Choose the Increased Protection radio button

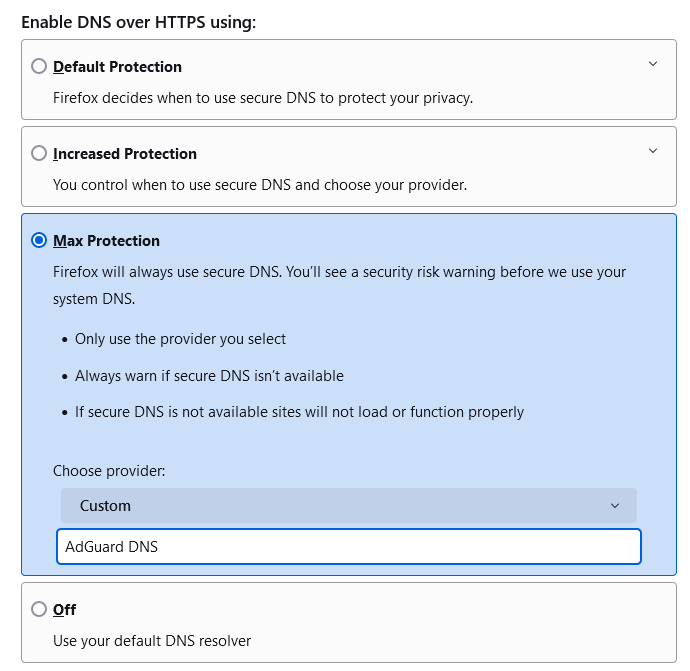pos(39,154)
